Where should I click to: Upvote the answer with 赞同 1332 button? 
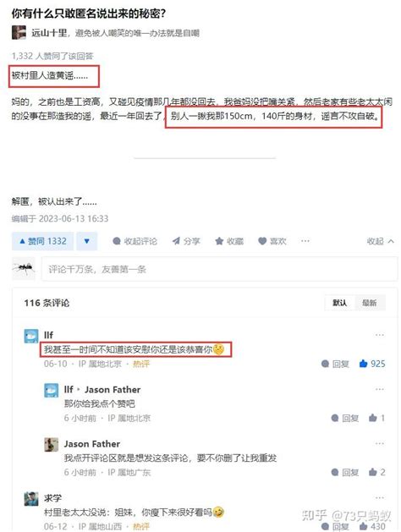[x=43, y=241]
